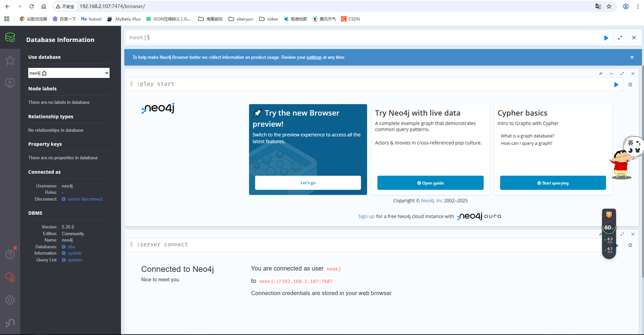This screenshot has height=335, width=644.
Task: Dismiss the blue usage-data banner
Action: [632, 57]
